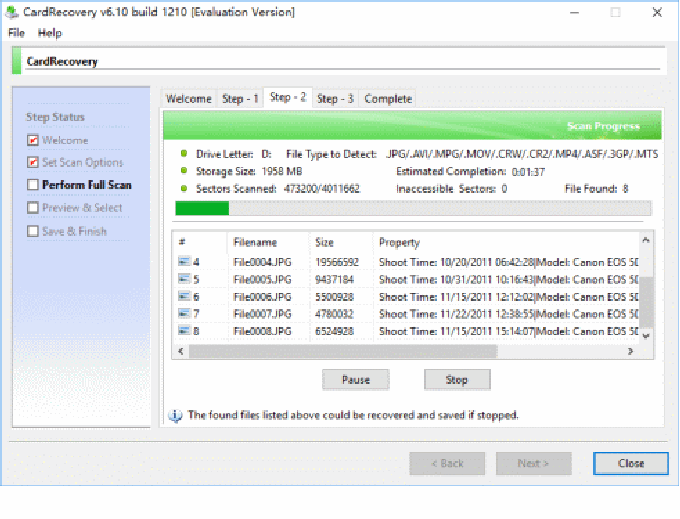Screen dimensions: 680x519
Task: Select the File0004.JPG filename
Action: point(262,262)
